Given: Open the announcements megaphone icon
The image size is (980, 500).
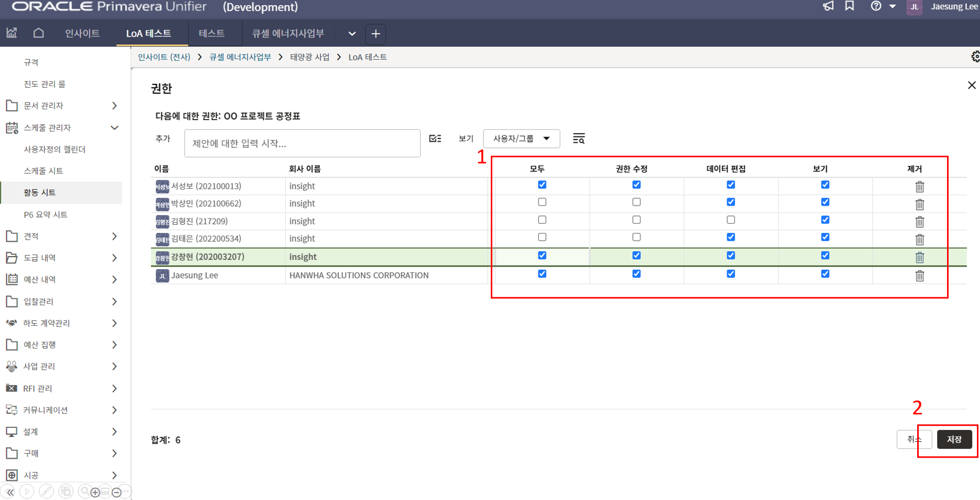Looking at the screenshot, I should click(x=828, y=6).
